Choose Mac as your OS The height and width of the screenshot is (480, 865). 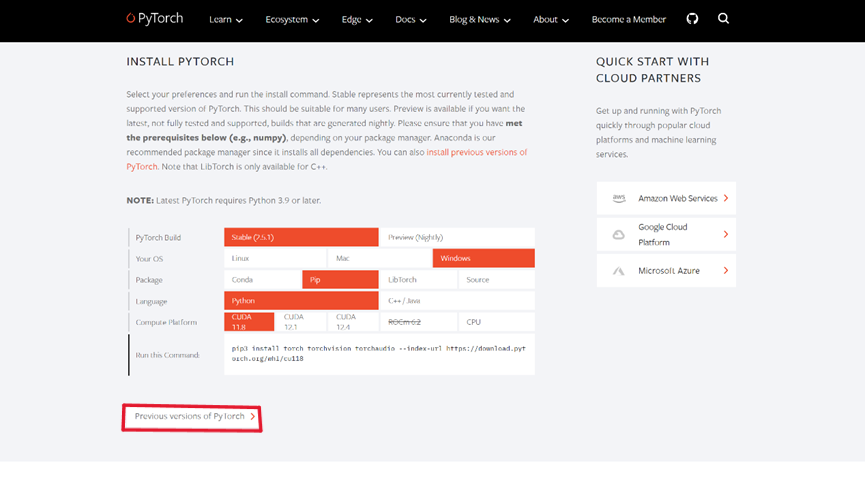pyautogui.click(x=380, y=258)
